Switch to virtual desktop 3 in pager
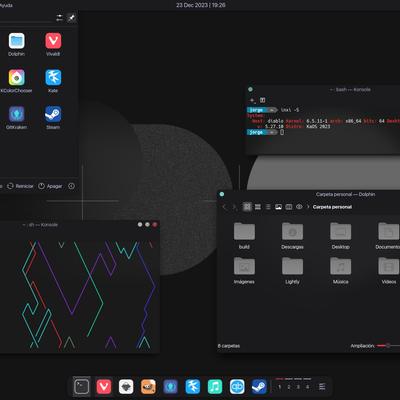This screenshot has height=400, width=400. pyautogui.click(x=298, y=387)
